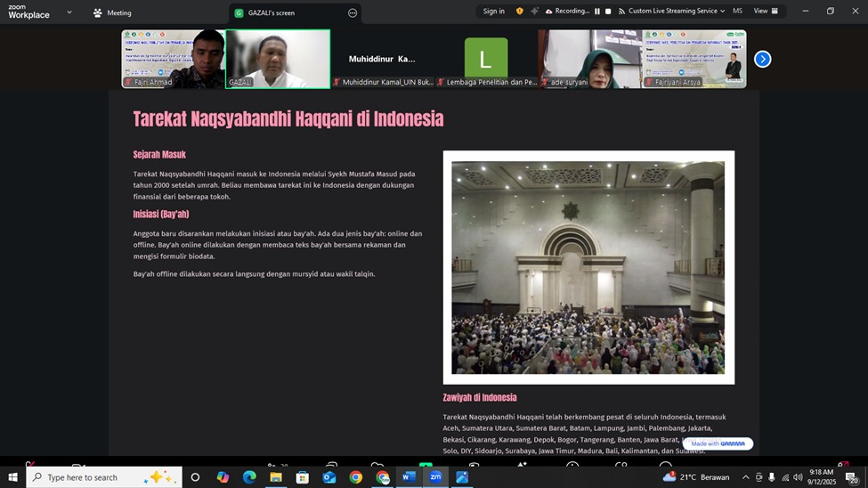The width and height of the screenshot is (868, 488).
Task: Toggle the system volume icon
Action: 798,477
